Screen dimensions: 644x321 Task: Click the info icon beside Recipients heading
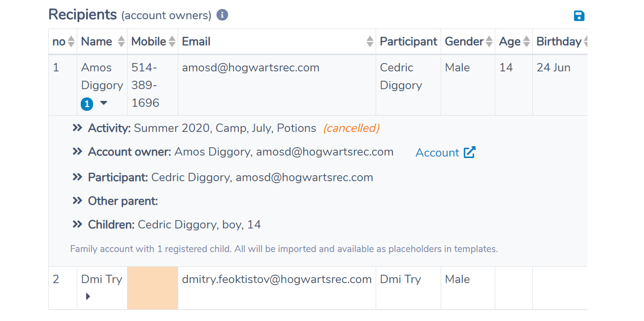pos(222,15)
